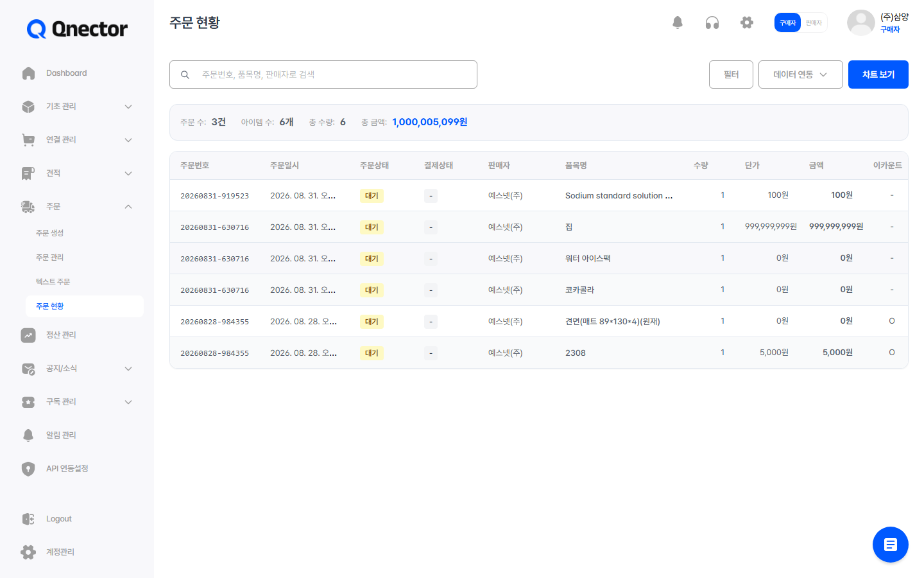Click the search magnifier icon
Screen dimensions: 924x578
tap(185, 74)
